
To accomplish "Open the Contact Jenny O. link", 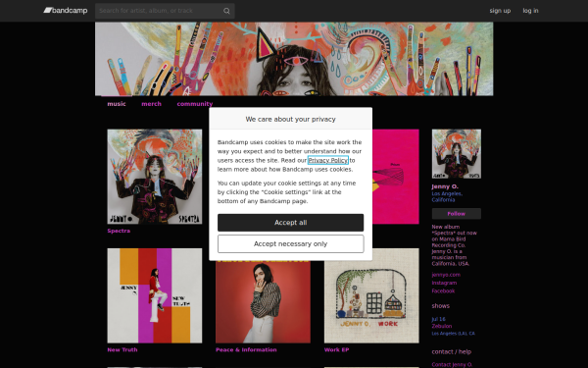I will pyautogui.click(x=452, y=365).
